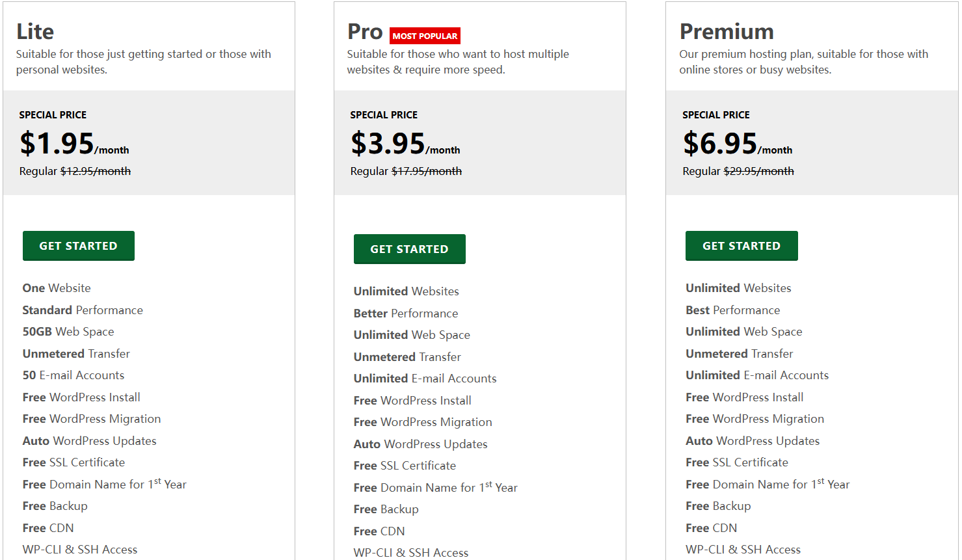Click the Lite plan heading
Screen dimensions: 962x560
coord(35,31)
